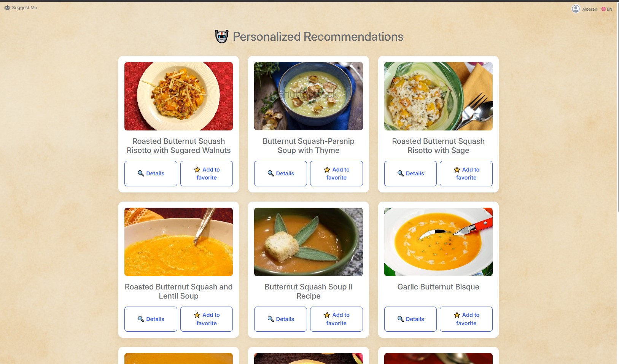
Task: Show details for Roasted Butternut Squash Risotto with Sage
Action: (x=410, y=173)
